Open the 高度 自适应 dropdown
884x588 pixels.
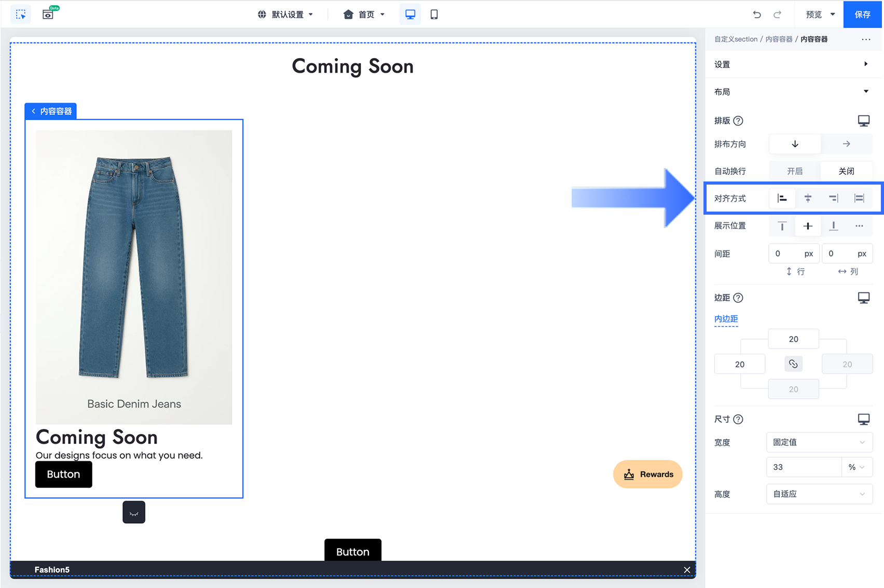click(x=819, y=494)
